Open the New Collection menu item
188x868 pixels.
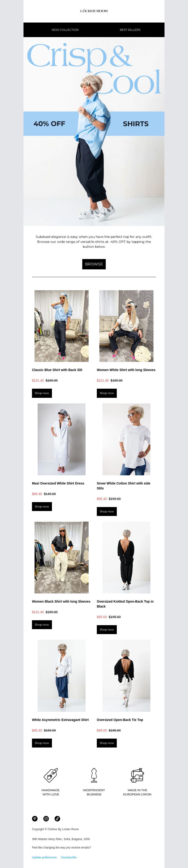pos(65,30)
